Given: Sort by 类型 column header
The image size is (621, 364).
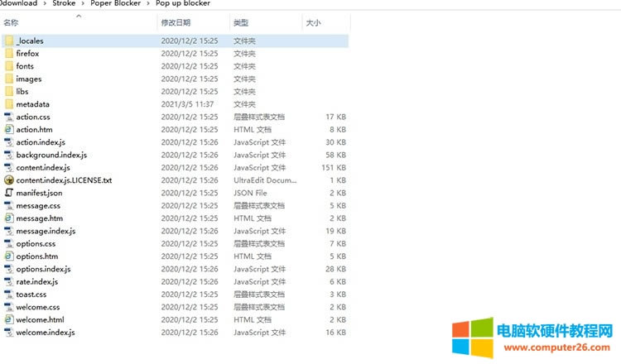Looking at the screenshot, I should click(x=241, y=23).
